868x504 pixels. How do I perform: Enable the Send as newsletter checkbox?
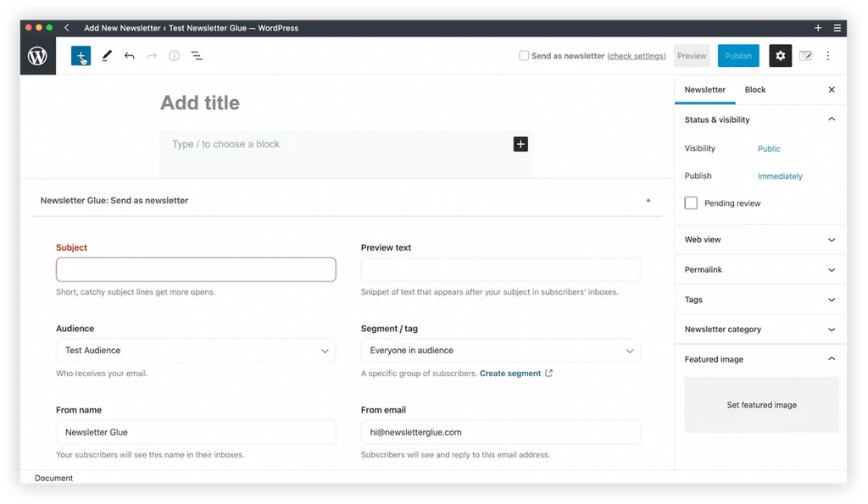click(x=524, y=56)
